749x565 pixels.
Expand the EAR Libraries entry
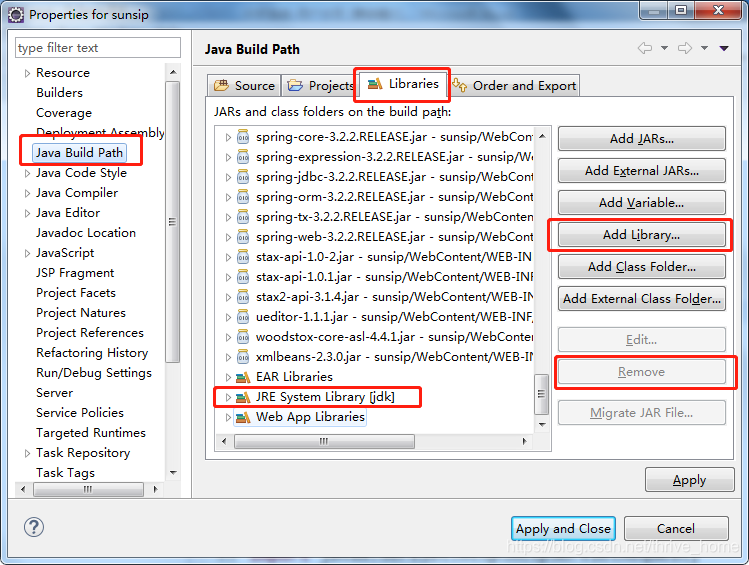click(228, 377)
